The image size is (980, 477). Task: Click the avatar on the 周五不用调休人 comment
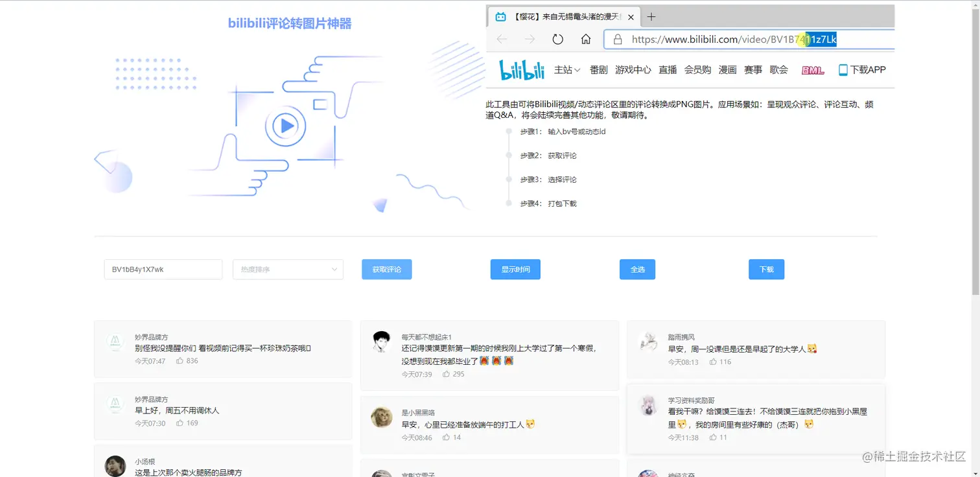click(x=115, y=404)
